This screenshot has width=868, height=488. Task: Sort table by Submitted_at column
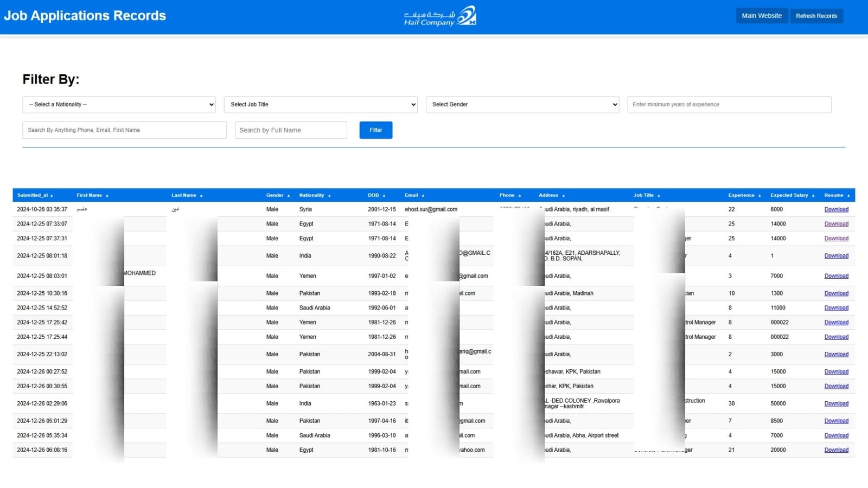tap(35, 195)
